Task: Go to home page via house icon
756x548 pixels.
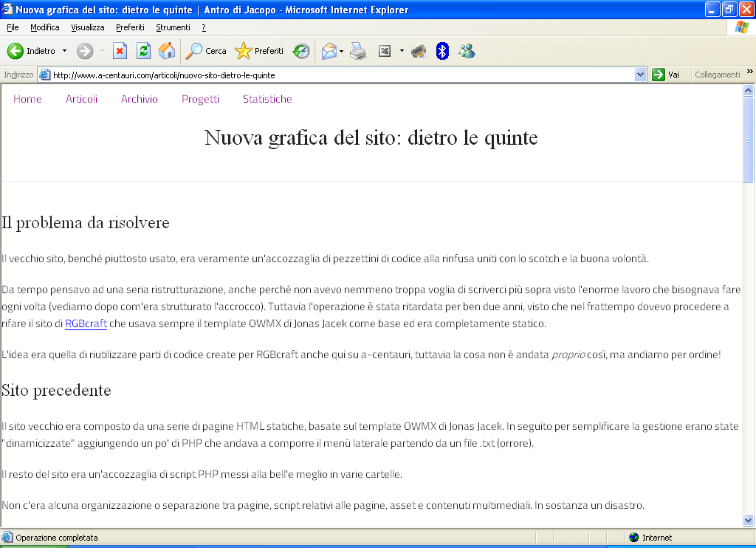Action: click(167, 51)
